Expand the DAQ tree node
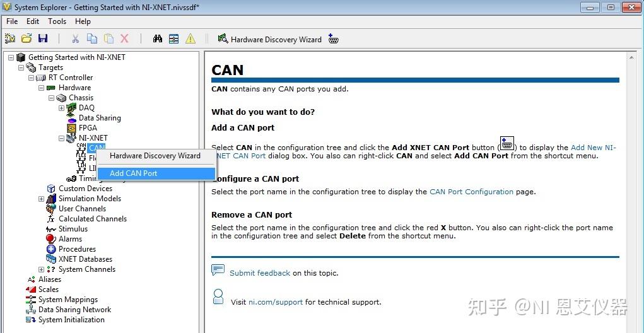The image size is (644, 333). point(61,108)
